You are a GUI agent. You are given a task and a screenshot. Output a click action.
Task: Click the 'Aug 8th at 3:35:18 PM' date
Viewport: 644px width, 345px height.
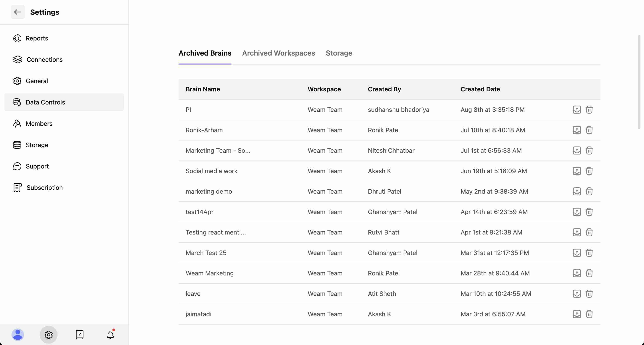tap(493, 110)
